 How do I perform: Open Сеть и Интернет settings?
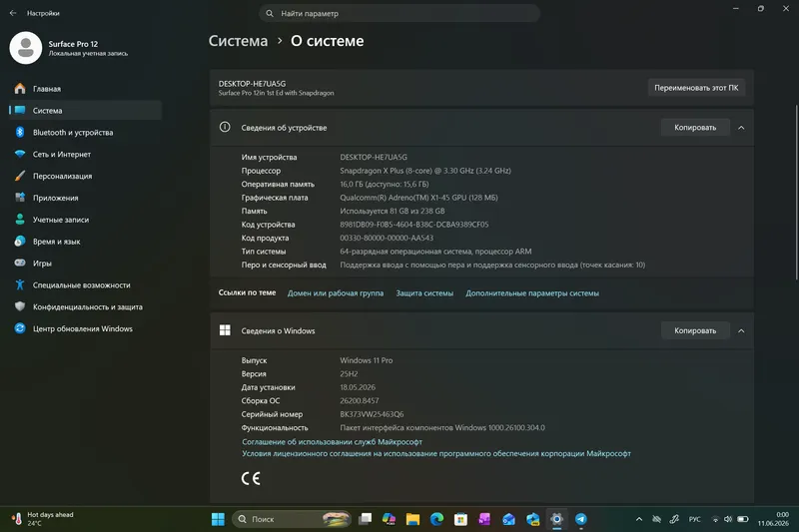point(85,155)
